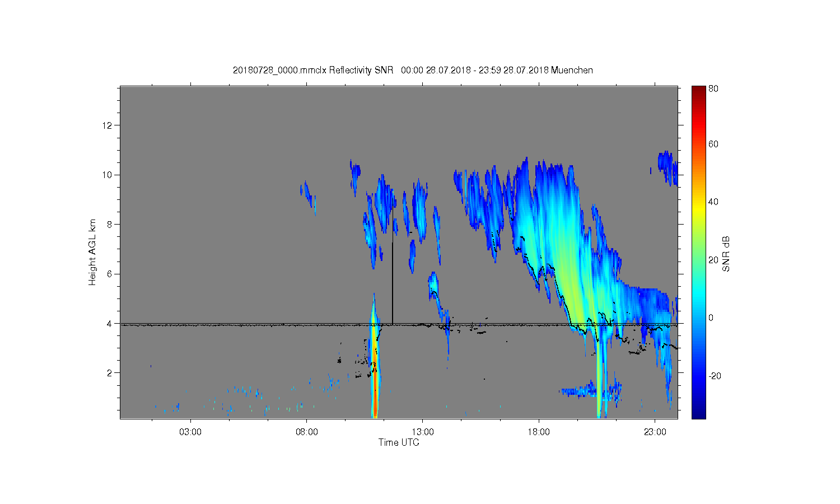Click the dark blue bottom of the colorbar
Viewport: 840px width, 504px height.
[x=698, y=412]
